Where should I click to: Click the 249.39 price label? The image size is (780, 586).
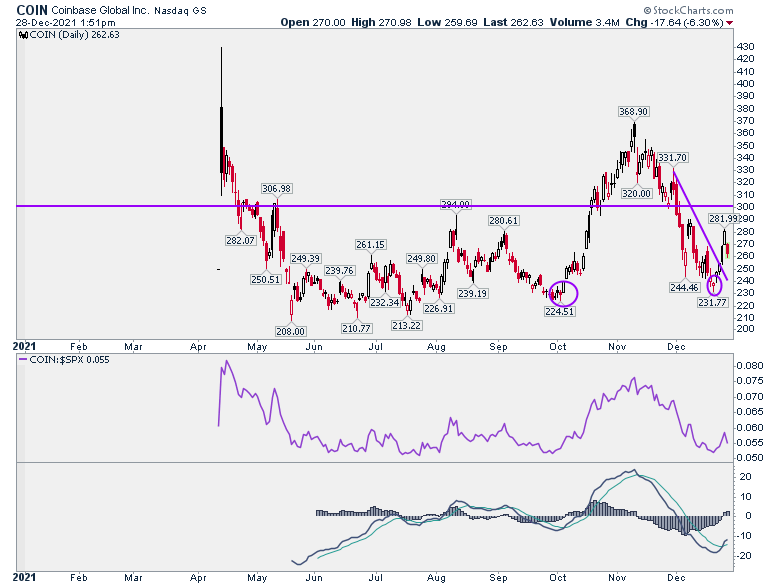tap(305, 258)
